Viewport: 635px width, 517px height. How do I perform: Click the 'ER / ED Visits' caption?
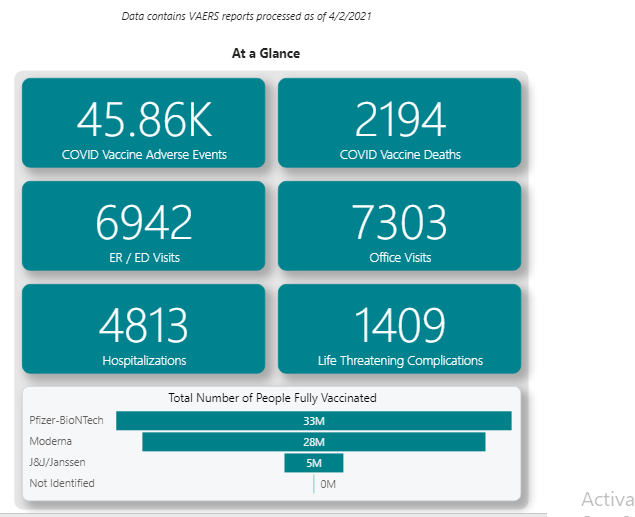(144, 257)
